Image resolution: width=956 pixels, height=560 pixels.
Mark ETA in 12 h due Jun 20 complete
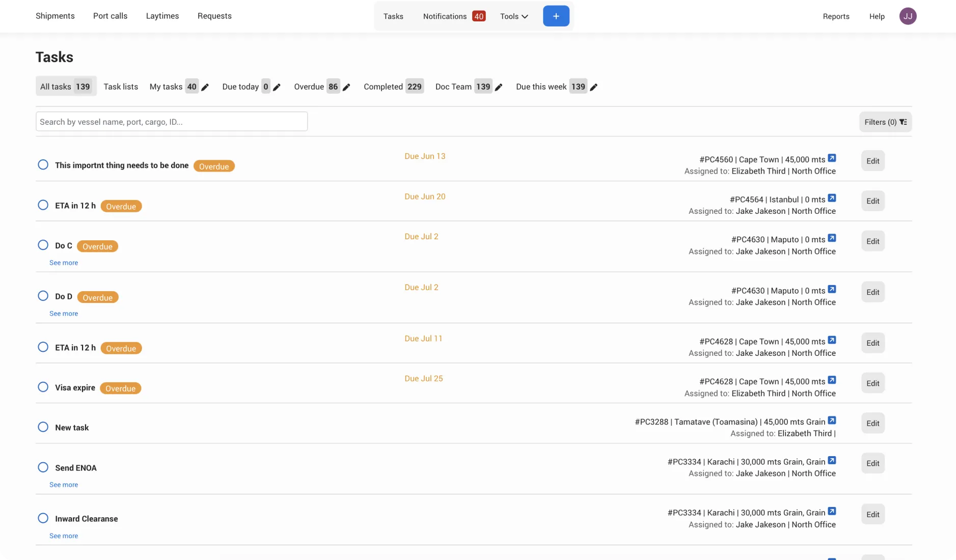coord(43,205)
